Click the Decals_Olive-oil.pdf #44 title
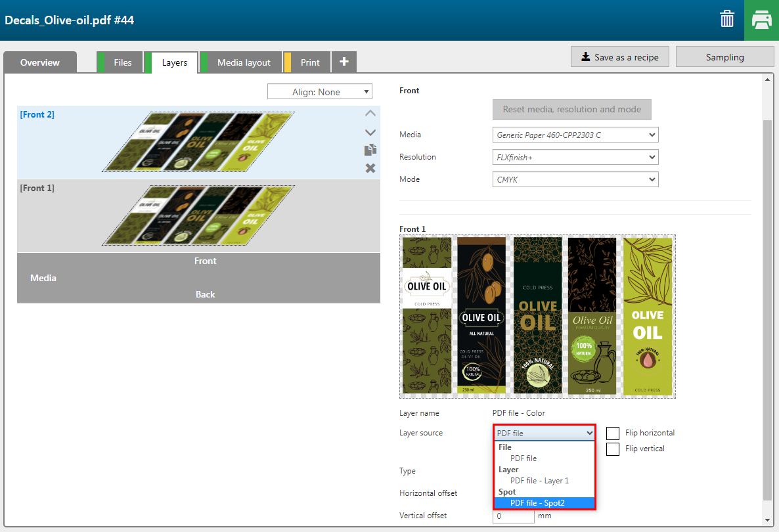779x532 pixels. [x=69, y=20]
